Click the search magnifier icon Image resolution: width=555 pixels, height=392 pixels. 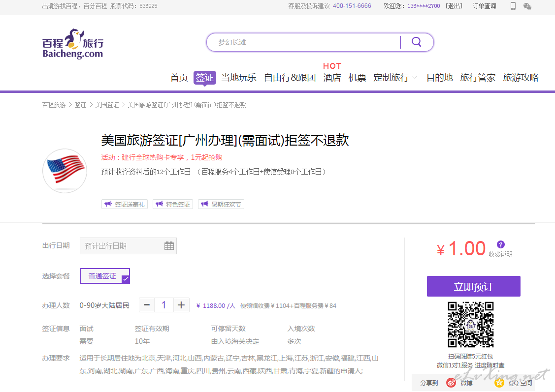pos(417,42)
